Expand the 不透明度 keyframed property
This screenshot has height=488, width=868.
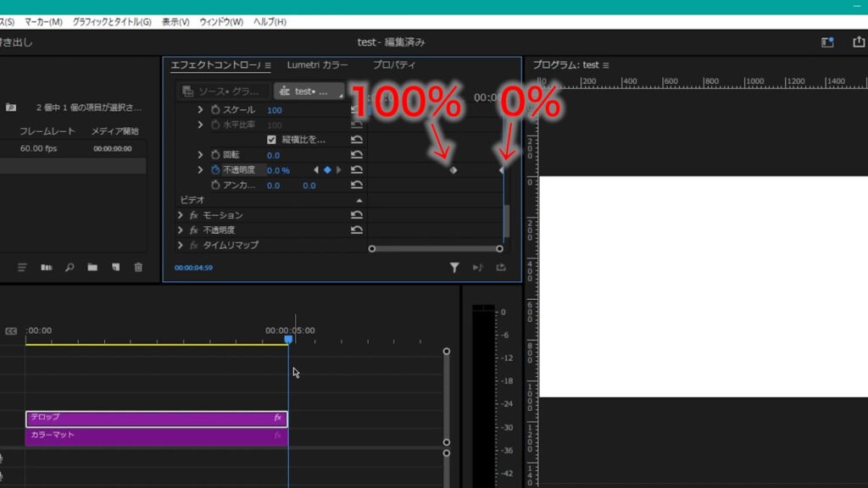(200, 169)
